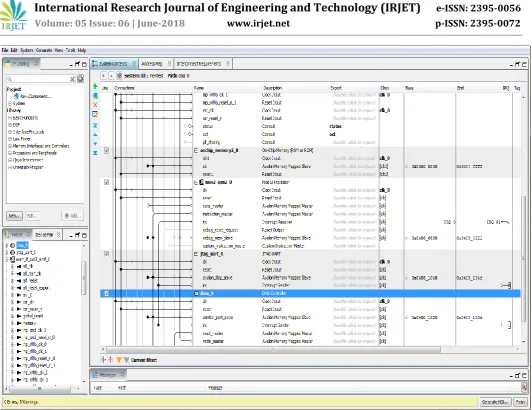Open search options icon next to search field
The image size is (532, 410).
coord(80,79)
